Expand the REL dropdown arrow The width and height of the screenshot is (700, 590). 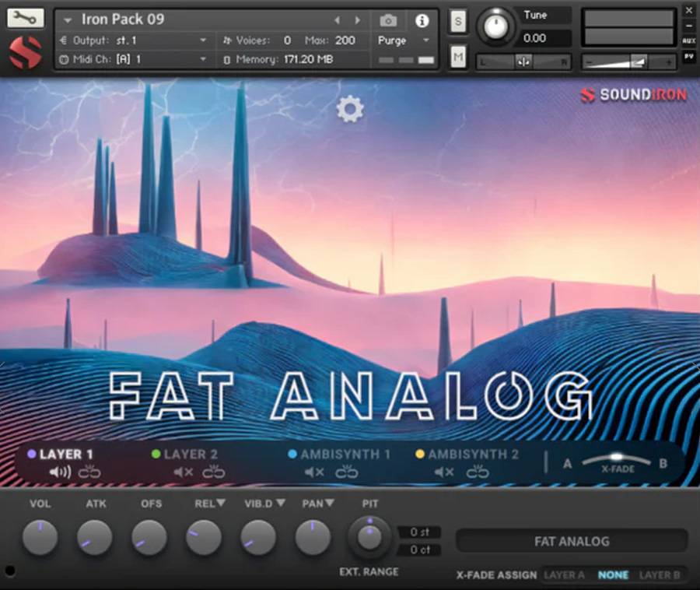[221, 504]
